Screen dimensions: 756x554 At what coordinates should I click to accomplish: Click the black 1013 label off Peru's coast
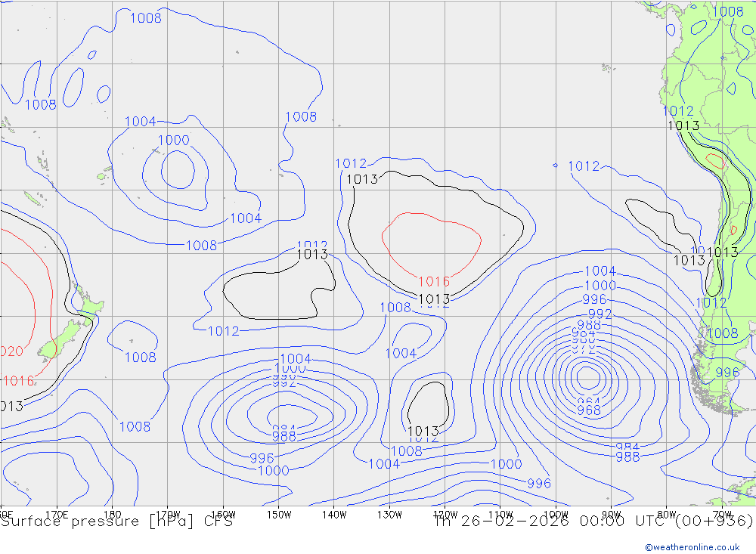(683, 125)
